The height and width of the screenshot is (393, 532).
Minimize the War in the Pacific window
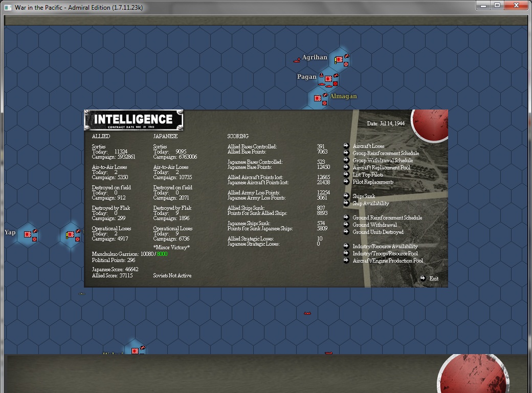483,6
